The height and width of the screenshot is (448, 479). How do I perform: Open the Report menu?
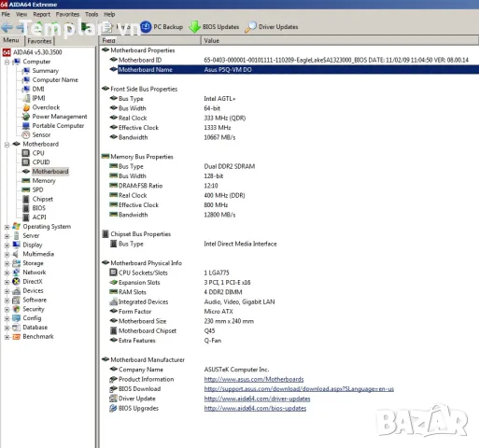point(41,14)
